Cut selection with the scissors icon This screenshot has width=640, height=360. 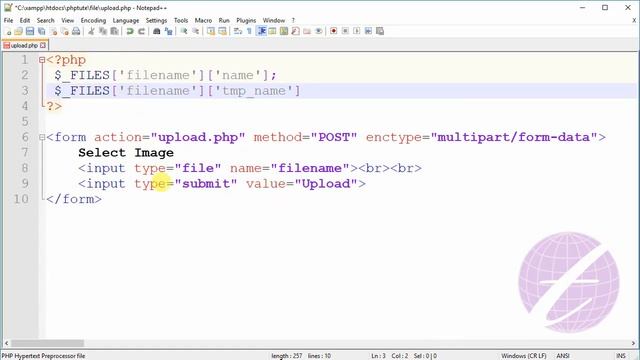pos(91,31)
